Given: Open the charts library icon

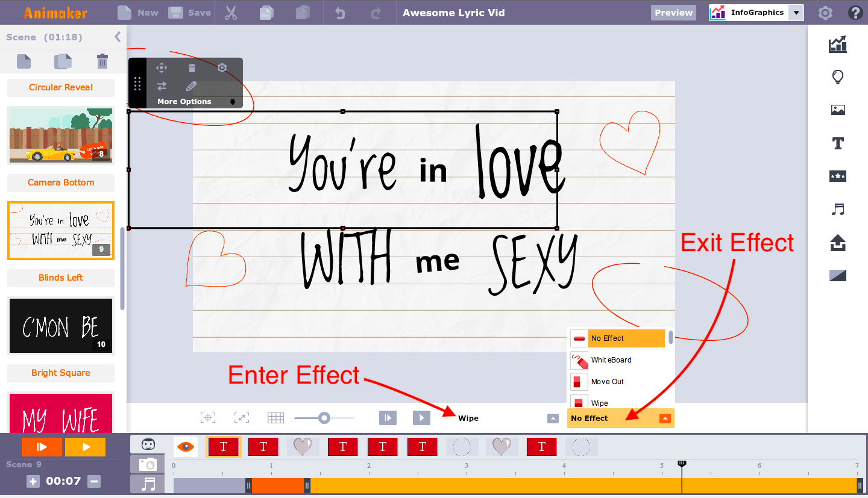Looking at the screenshot, I should (838, 44).
